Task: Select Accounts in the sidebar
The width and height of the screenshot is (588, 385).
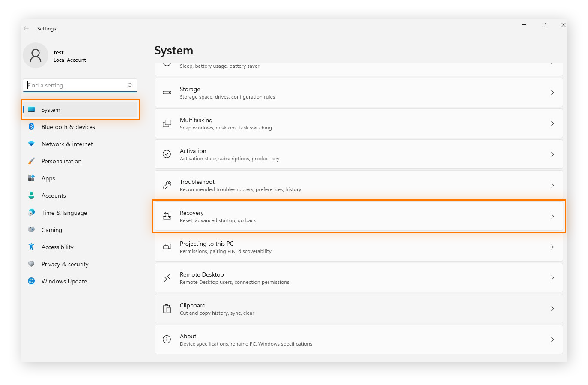Action: (54, 196)
